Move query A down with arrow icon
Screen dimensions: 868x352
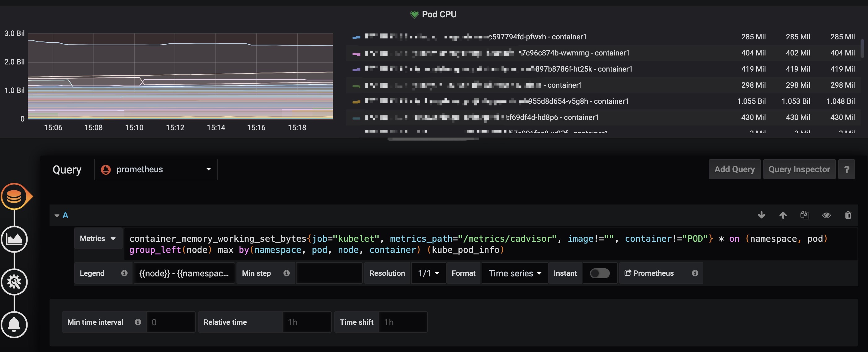(761, 215)
